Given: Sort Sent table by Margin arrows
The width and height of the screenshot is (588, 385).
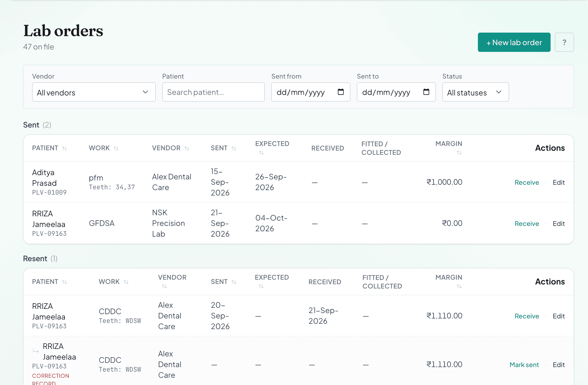Looking at the screenshot, I should pos(459,153).
